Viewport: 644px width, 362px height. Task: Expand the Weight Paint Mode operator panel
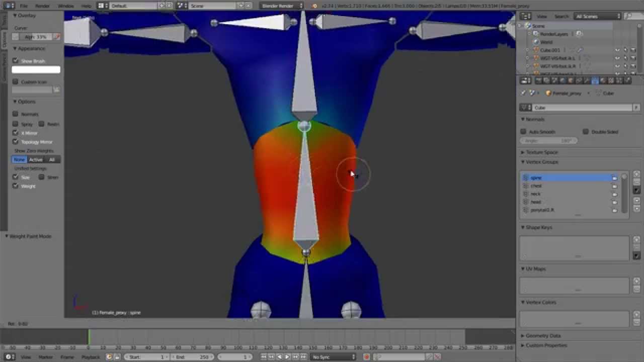(x=28, y=236)
